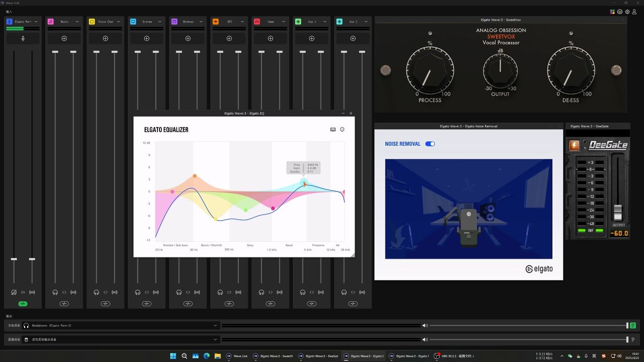
Task: Click the Elgato Wave channel microphone icon
Action: click(x=10, y=22)
